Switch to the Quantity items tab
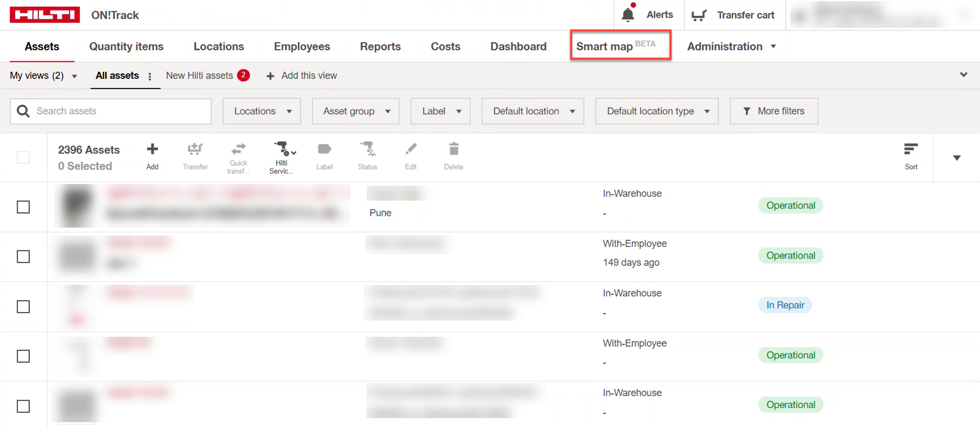The image size is (980, 427). pyautogui.click(x=126, y=47)
